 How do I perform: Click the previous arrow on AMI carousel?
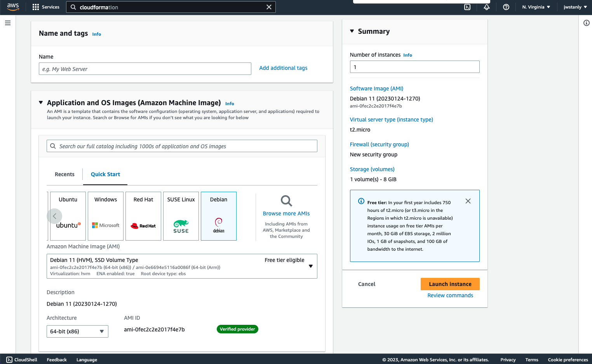click(54, 216)
